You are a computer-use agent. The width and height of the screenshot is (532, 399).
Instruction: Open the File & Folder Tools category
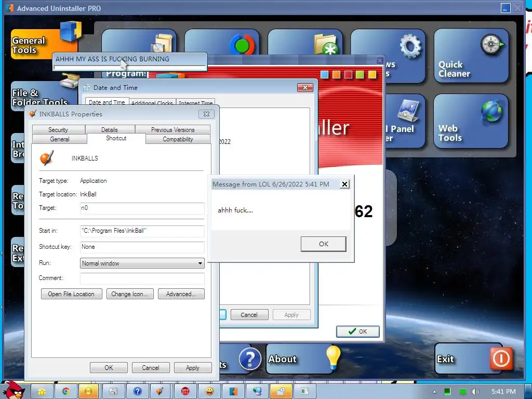point(44,94)
